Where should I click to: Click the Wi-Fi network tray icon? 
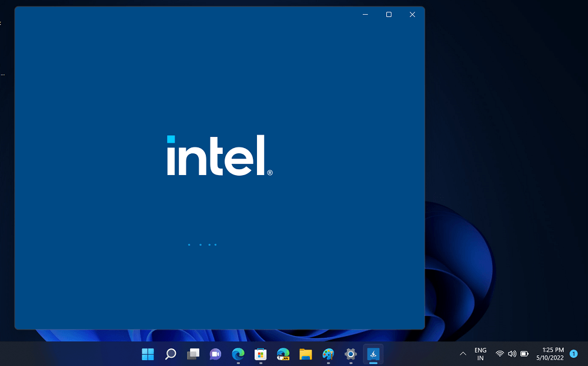(x=499, y=354)
